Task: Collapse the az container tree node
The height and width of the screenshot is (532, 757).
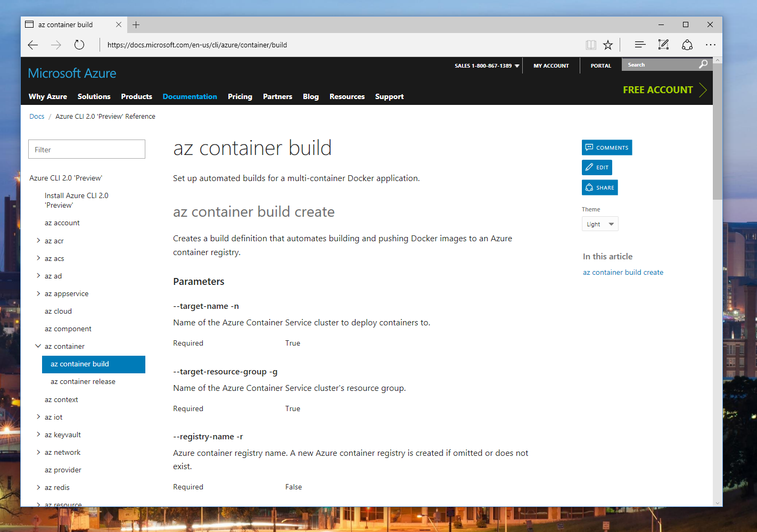Action: [x=38, y=346]
